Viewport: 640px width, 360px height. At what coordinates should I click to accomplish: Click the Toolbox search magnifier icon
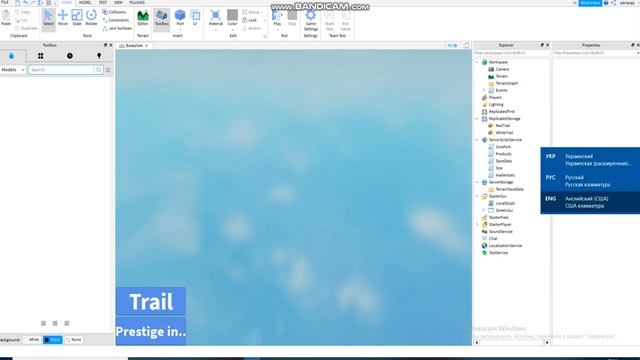click(x=99, y=70)
